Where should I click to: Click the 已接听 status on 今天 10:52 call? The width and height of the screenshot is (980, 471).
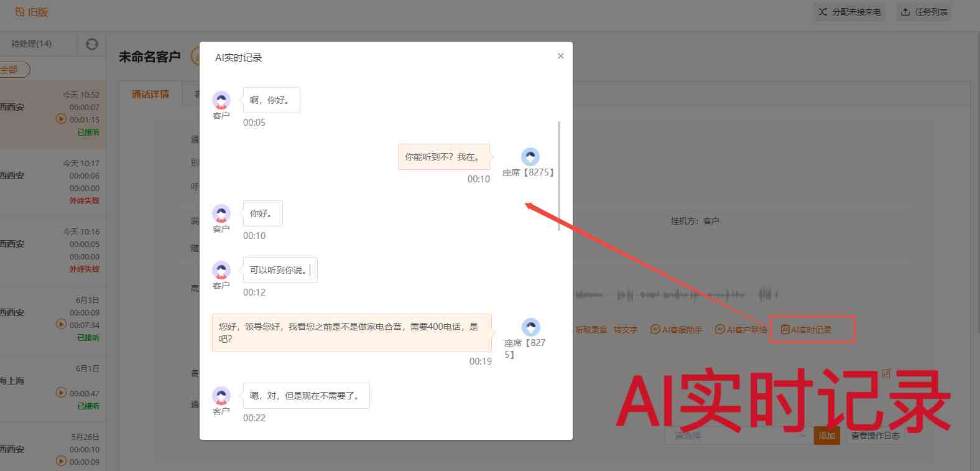(88, 132)
